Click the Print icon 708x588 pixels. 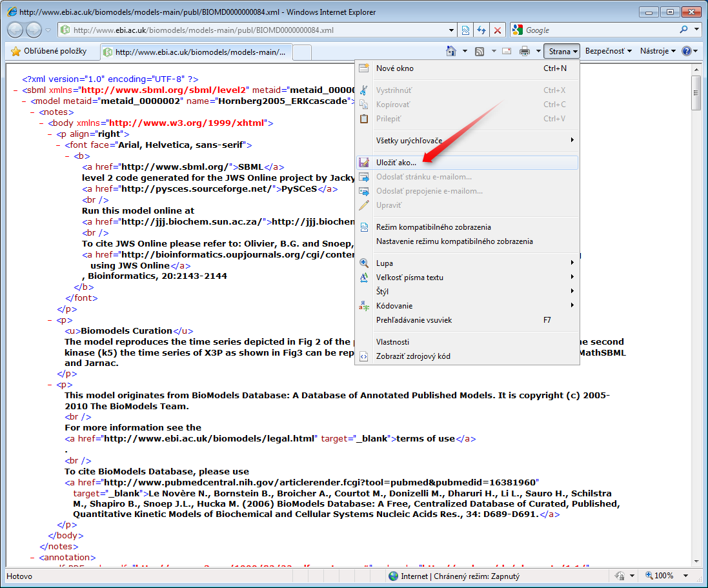click(524, 51)
